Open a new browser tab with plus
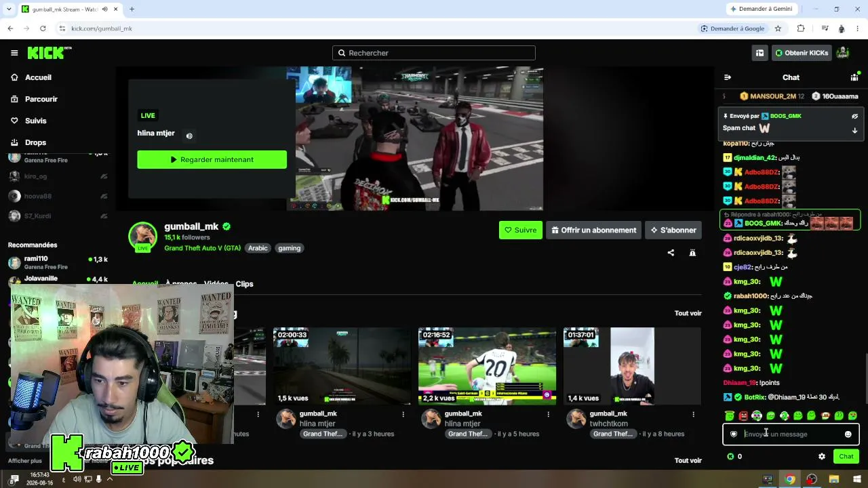 coord(132,9)
